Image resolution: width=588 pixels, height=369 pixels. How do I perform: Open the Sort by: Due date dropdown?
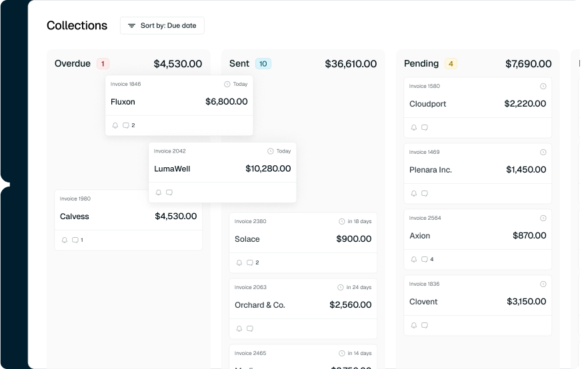[x=162, y=26]
